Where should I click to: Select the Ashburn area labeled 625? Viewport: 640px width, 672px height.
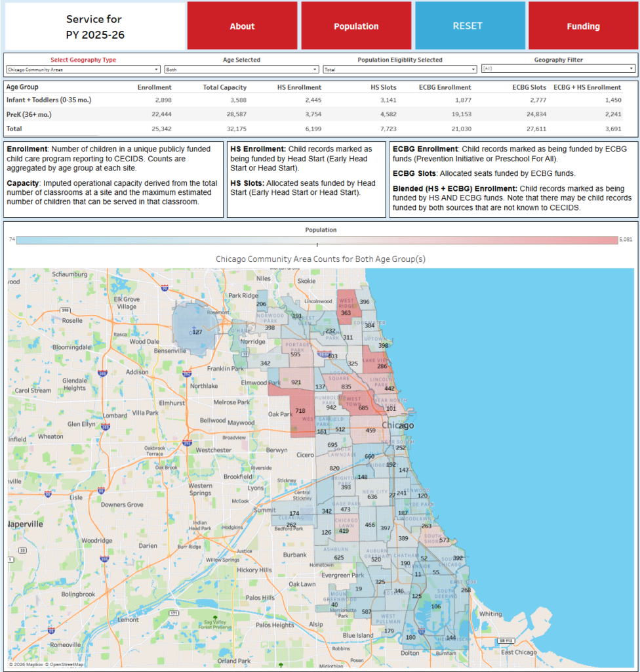click(339, 558)
